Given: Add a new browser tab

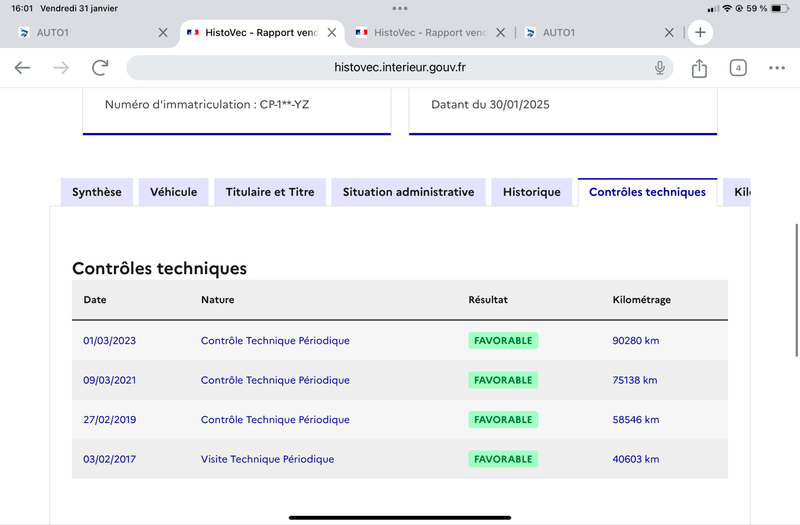Looking at the screenshot, I should point(700,32).
